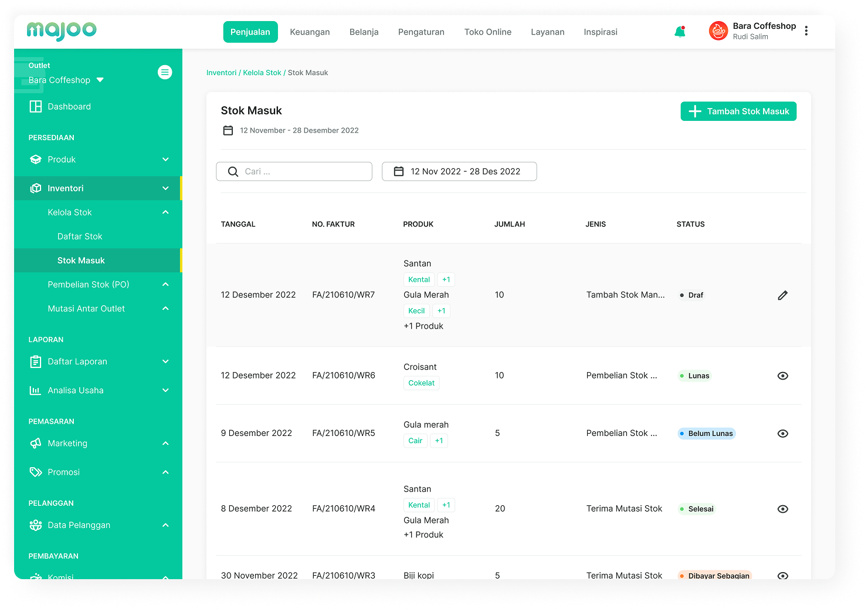The width and height of the screenshot is (868, 612).
Task: Open the 12 Nov 2022 - 28 Des 2022 date picker
Action: tap(459, 171)
